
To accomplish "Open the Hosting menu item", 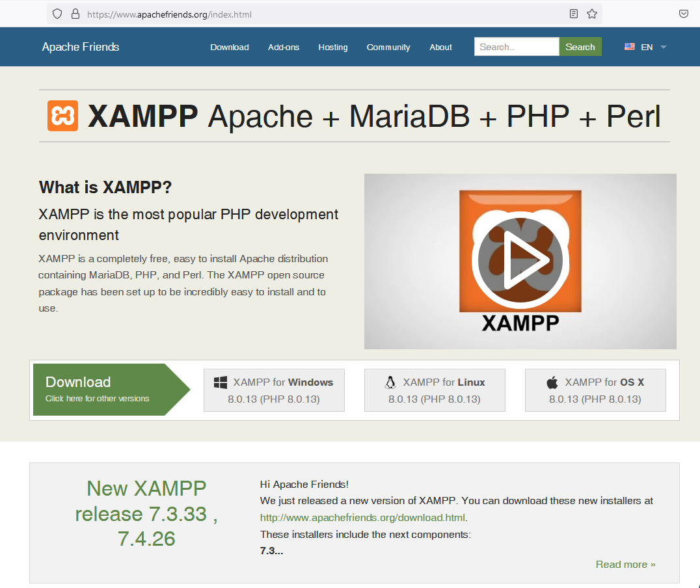I will tap(333, 47).
